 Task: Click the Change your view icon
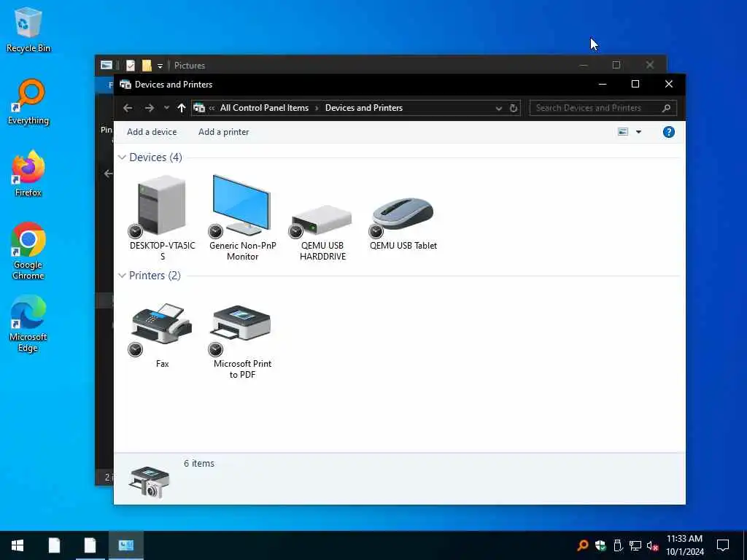click(x=623, y=132)
